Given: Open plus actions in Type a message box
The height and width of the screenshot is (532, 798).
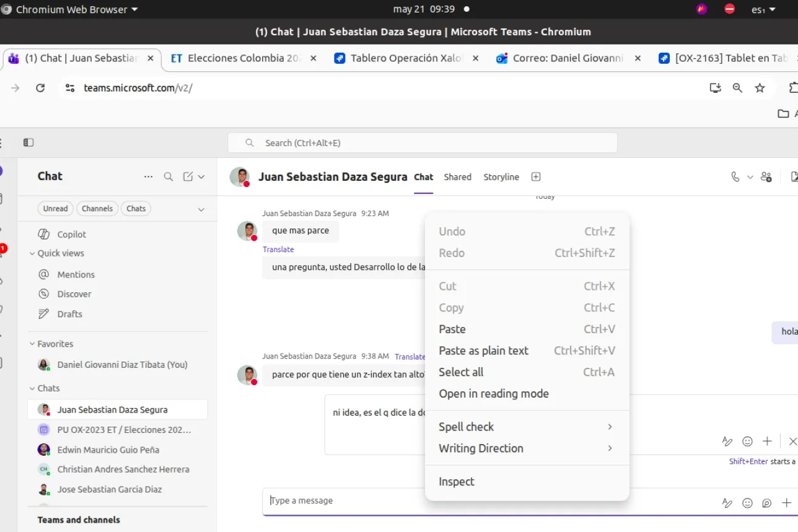Looking at the screenshot, I should tap(787, 503).
